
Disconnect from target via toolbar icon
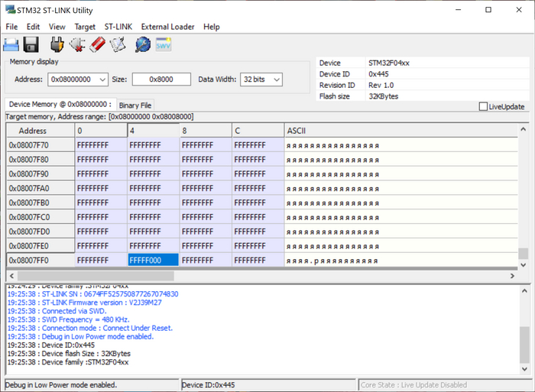(76, 45)
